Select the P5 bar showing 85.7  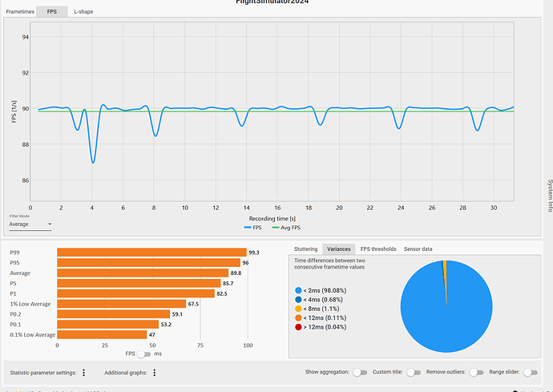pos(139,283)
